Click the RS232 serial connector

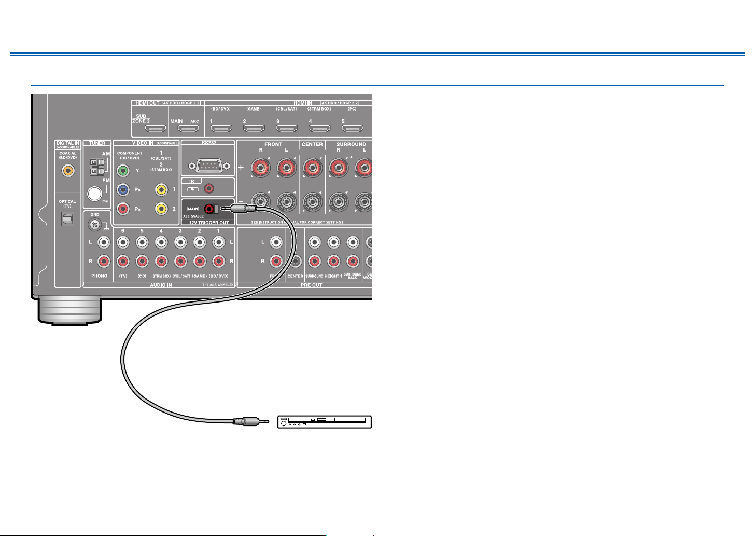(x=207, y=165)
